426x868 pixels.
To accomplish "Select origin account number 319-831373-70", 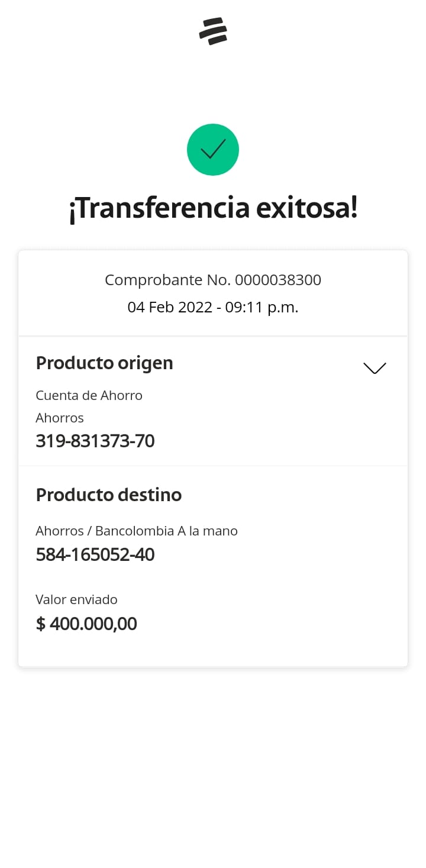I will pos(95,441).
